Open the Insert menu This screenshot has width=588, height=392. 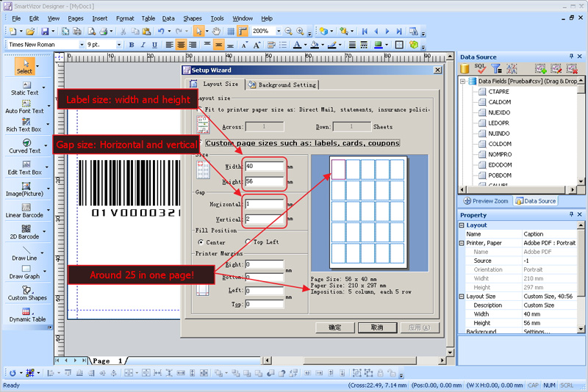pyautogui.click(x=100, y=18)
